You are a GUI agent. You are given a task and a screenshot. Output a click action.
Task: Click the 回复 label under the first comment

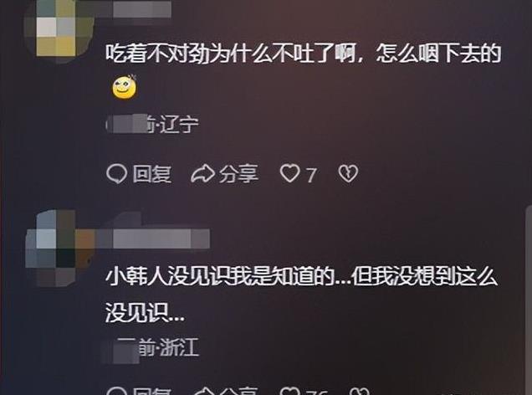coord(152,174)
